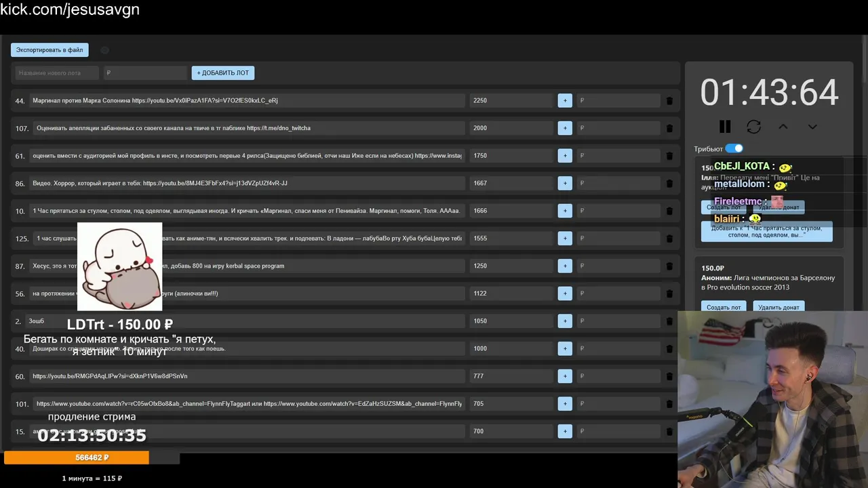868x488 pixels.
Task: Toggle the Трибьют switch
Action: (734, 148)
